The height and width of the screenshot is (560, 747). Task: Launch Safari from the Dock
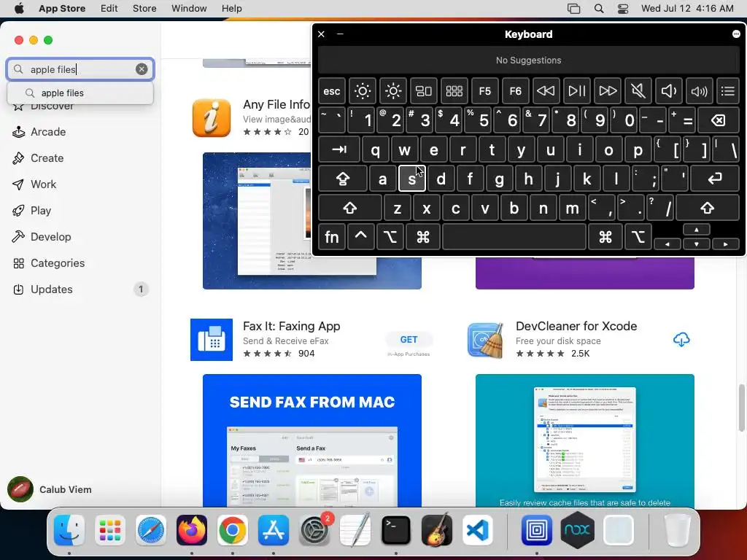151,530
